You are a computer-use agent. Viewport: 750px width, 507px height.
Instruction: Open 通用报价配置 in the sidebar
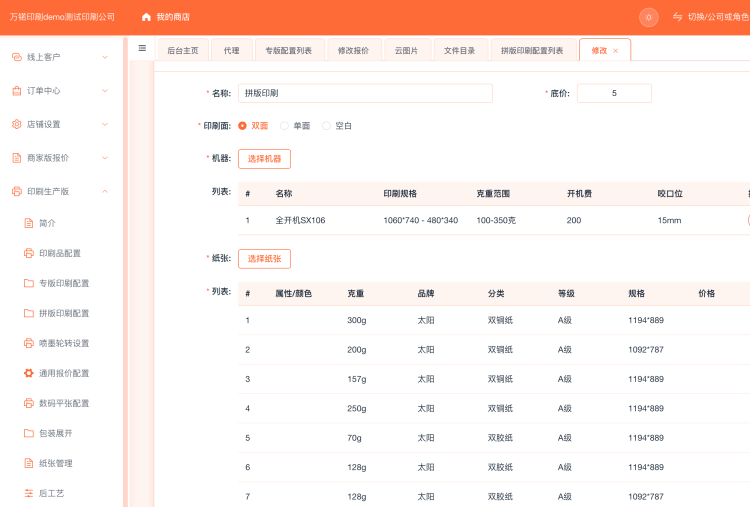pos(64,373)
